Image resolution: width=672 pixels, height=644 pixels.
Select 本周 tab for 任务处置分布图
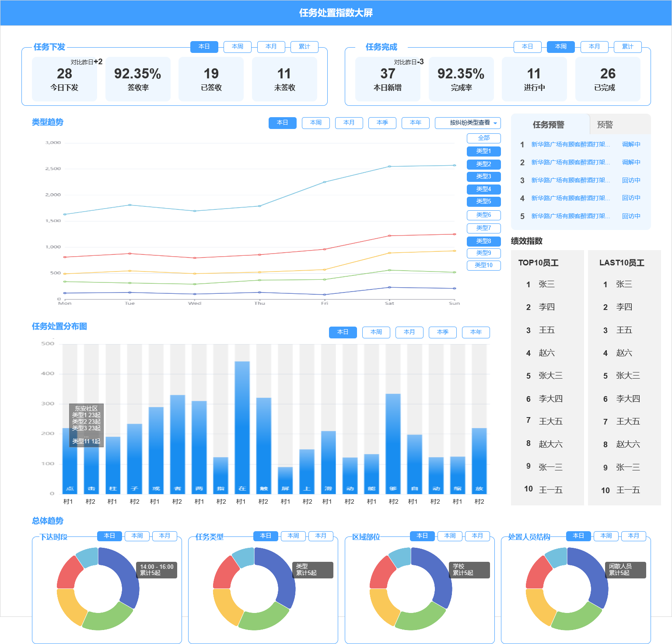click(376, 332)
